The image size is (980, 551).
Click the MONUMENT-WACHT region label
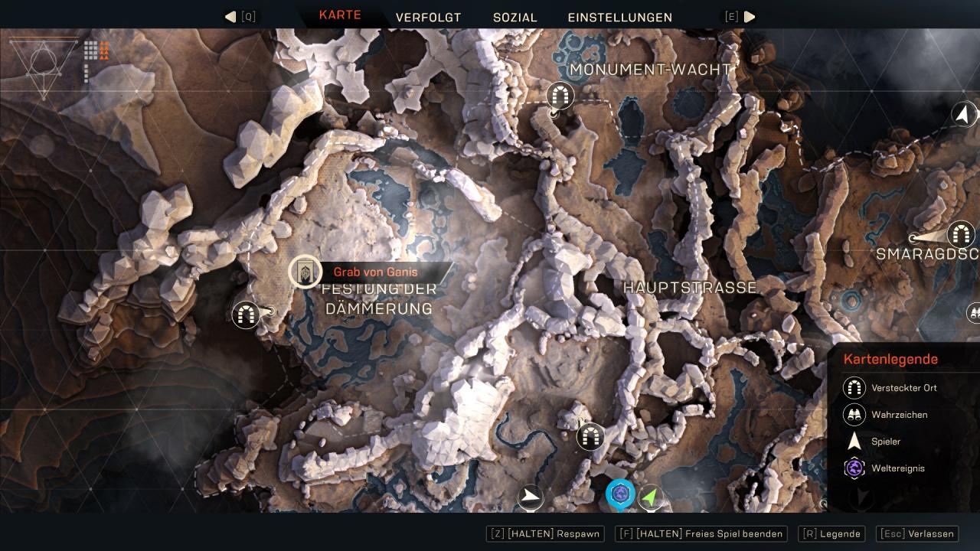[x=650, y=70]
